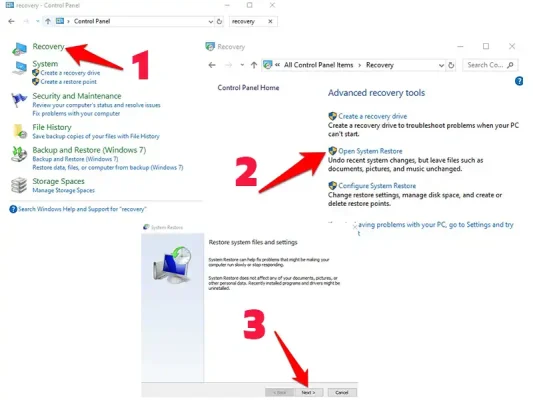Screen dimensions: 533x400
Task: Expand the Recovery window address bar dropdown
Action: click(x=441, y=65)
